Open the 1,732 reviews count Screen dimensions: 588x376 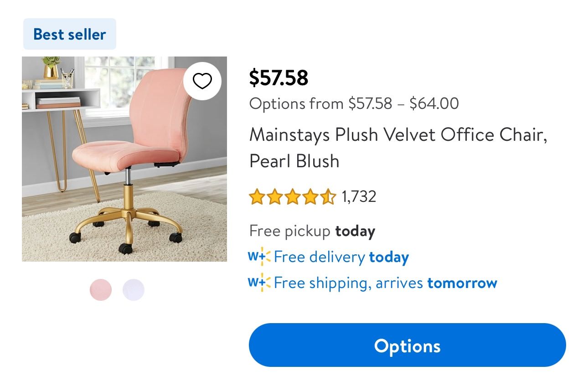359,197
